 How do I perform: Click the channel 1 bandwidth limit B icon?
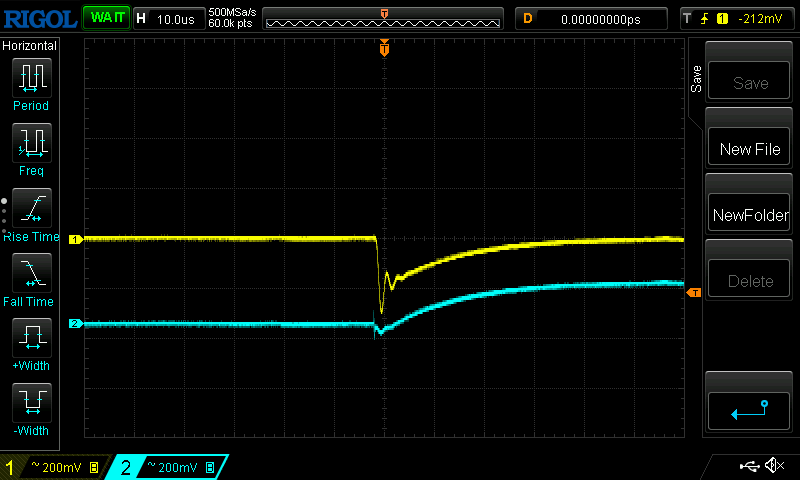(94, 467)
